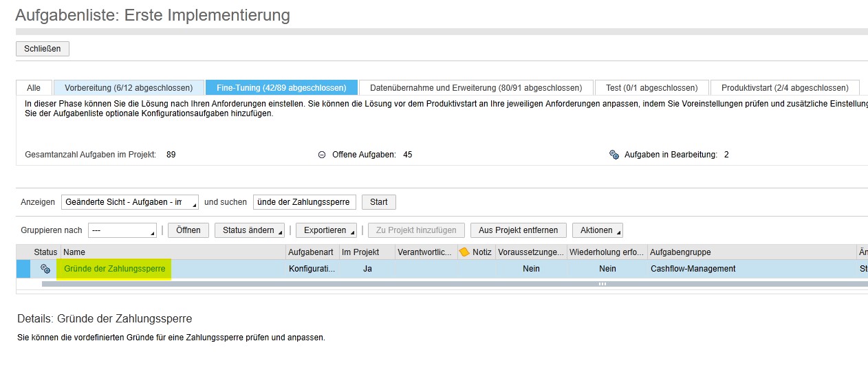Switch to the Datenübernahme und Erweiterung tab
868x374 pixels.
(476, 88)
